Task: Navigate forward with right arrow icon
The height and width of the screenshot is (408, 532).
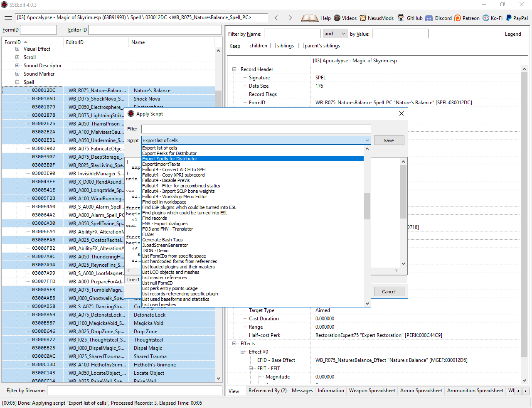Action: [x=290, y=18]
